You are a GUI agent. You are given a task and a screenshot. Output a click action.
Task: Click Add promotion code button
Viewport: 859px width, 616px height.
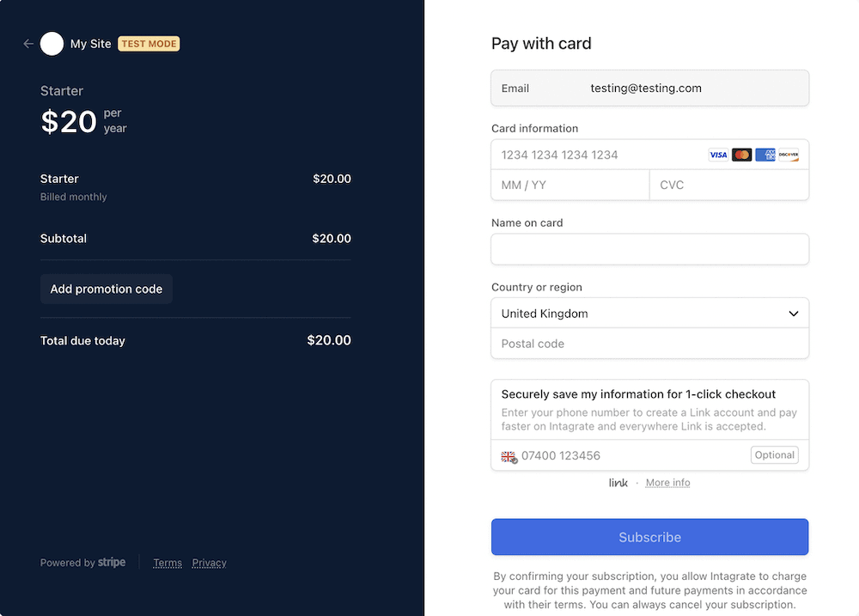(107, 289)
